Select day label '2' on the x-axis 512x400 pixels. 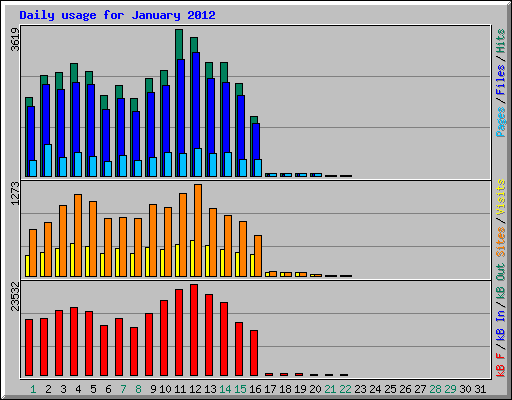pyautogui.click(x=48, y=389)
